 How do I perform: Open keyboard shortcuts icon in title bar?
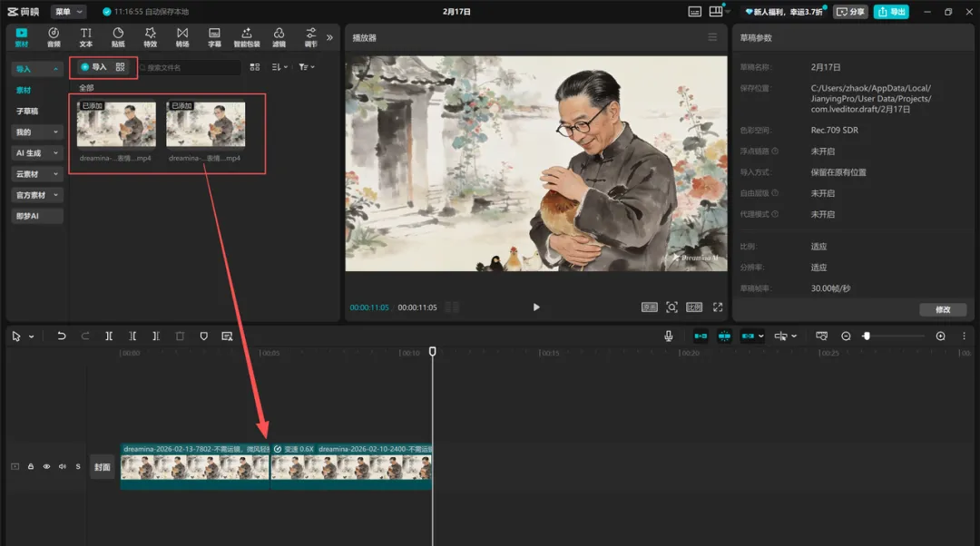pos(694,12)
